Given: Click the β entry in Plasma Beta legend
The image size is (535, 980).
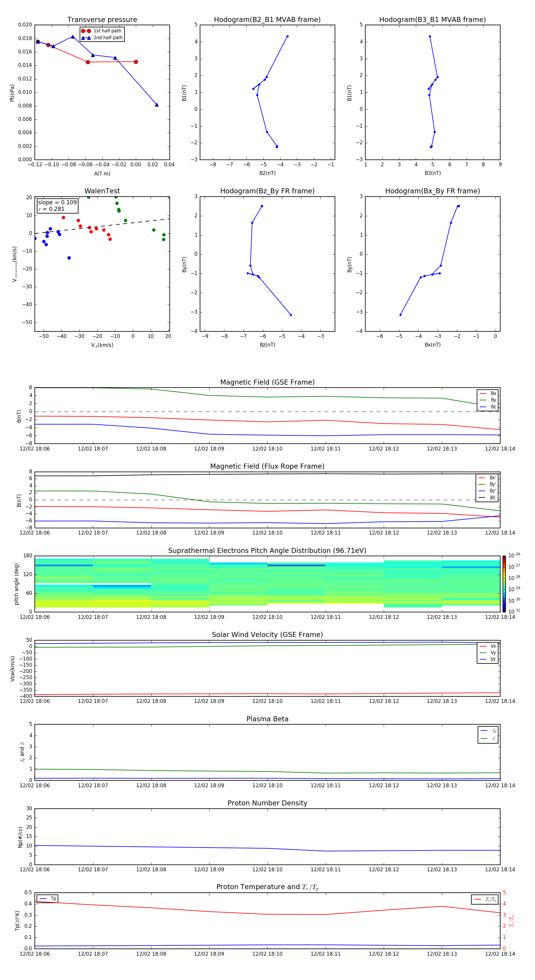Looking at the screenshot, I should 488,739.
